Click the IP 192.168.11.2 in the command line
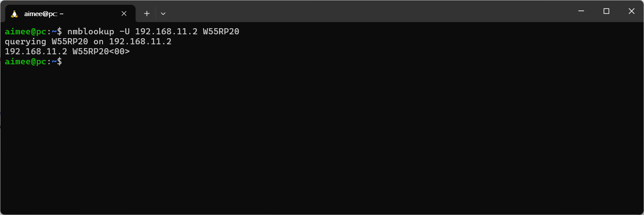 [x=166, y=32]
